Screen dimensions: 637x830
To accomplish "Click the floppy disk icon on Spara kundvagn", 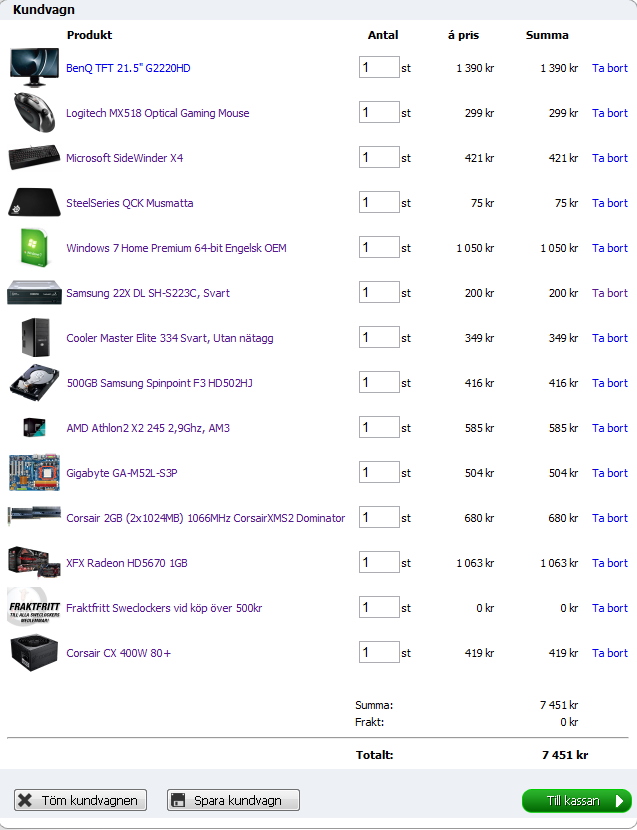I will [178, 800].
